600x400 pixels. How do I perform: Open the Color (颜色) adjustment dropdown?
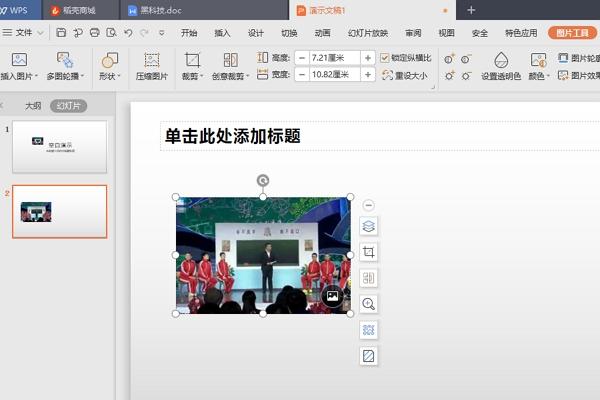[x=537, y=66]
